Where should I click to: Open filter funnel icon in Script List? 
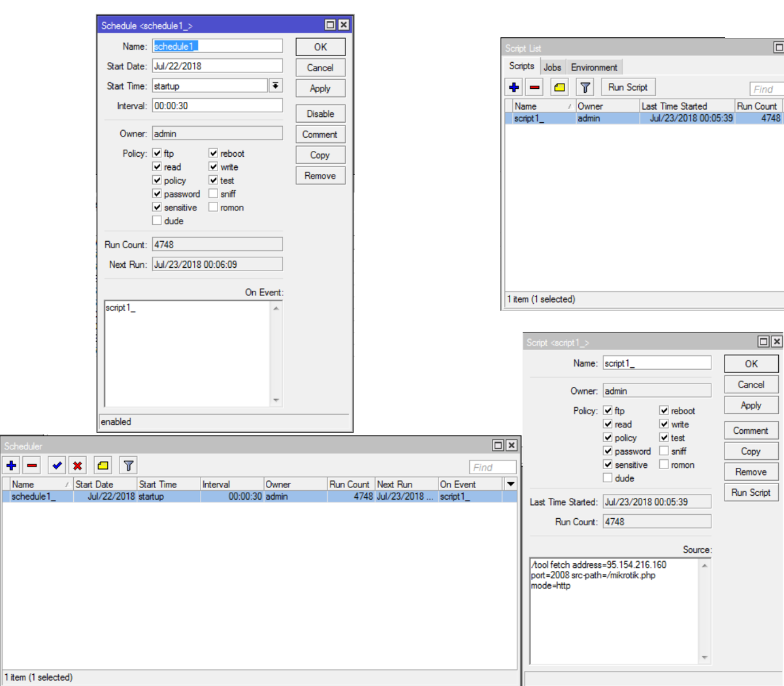pos(585,87)
